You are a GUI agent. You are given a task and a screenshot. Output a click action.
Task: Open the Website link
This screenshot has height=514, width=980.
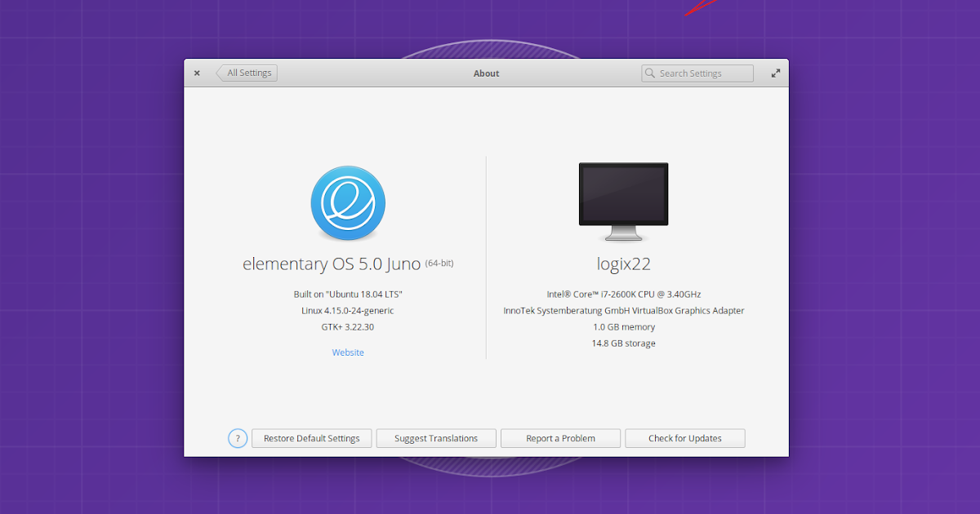point(348,352)
